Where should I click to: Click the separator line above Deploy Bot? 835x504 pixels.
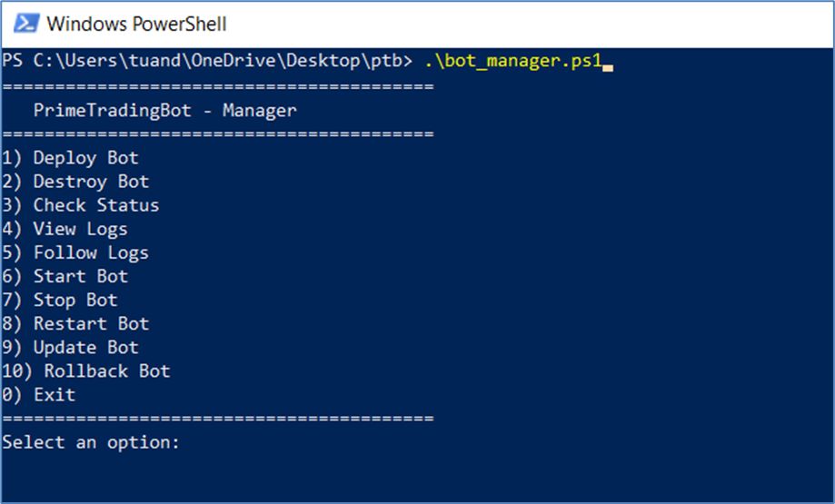(218, 134)
